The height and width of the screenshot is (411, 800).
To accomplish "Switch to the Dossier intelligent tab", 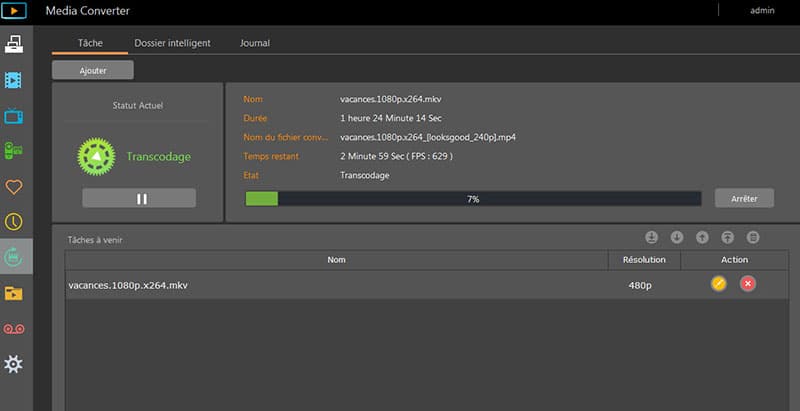I will 172,43.
